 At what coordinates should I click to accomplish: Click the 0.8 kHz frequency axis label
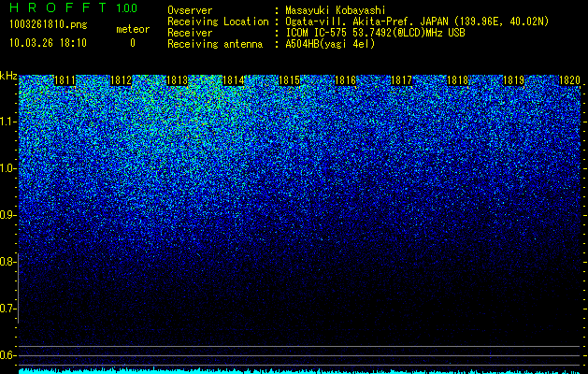(x=7, y=262)
